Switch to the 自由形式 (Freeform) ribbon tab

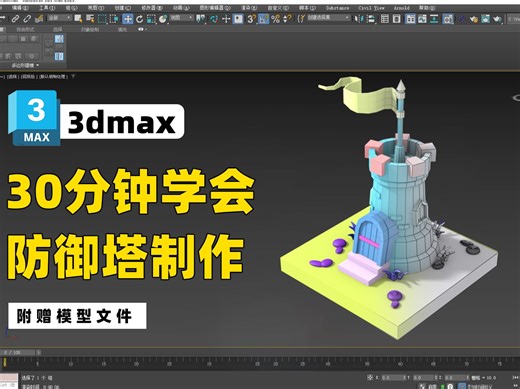(25, 30)
